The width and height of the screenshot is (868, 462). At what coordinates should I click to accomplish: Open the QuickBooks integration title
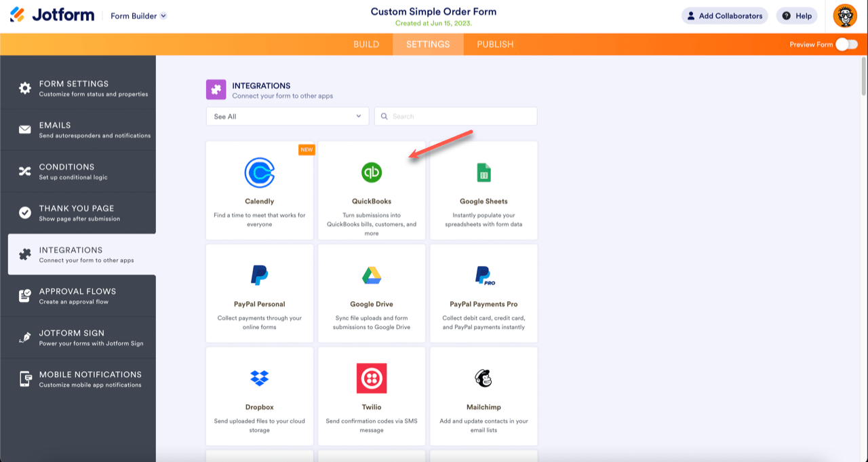coord(372,201)
